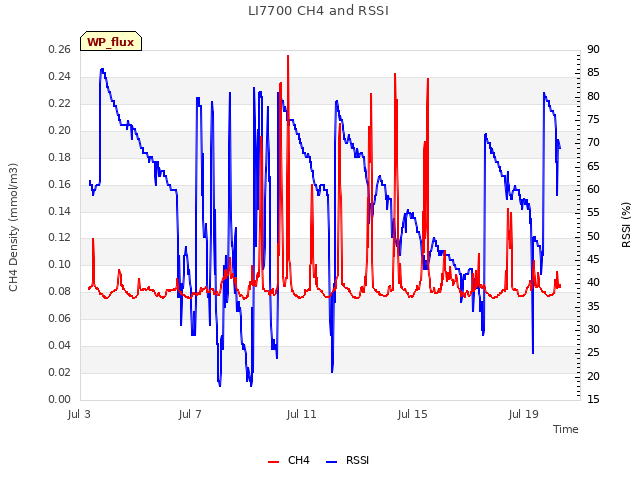Click the 70 RSSI axis tick label
Viewport: 640px width, 480px height.
tap(593, 142)
